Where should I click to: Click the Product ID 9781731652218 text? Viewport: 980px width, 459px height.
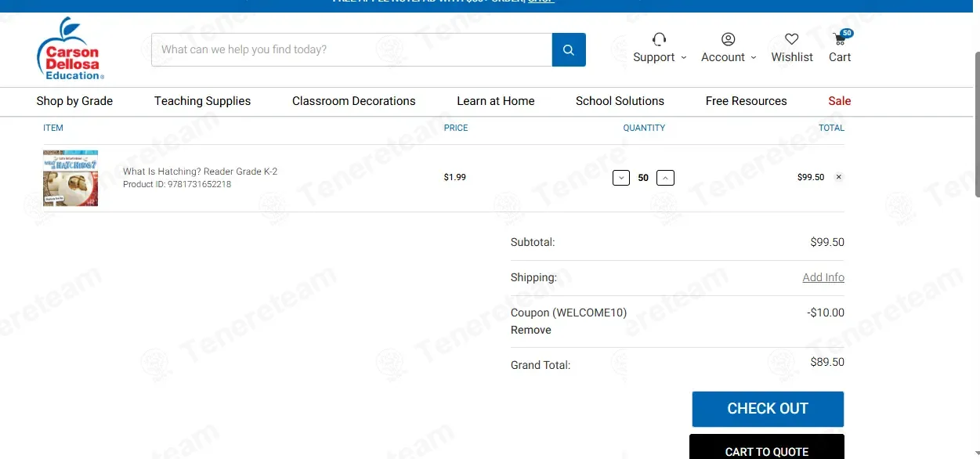pyautogui.click(x=177, y=185)
